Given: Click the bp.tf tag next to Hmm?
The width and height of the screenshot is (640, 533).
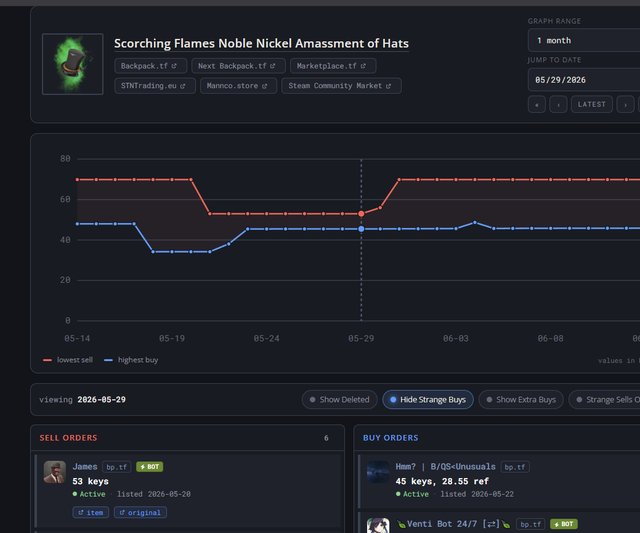Looking at the screenshot, I should pyautogui.click(x=515, y=467).
